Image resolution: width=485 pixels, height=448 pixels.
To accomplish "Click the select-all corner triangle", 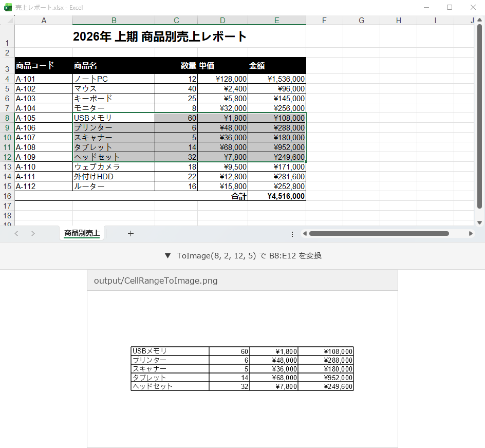I will pos(10,21).
